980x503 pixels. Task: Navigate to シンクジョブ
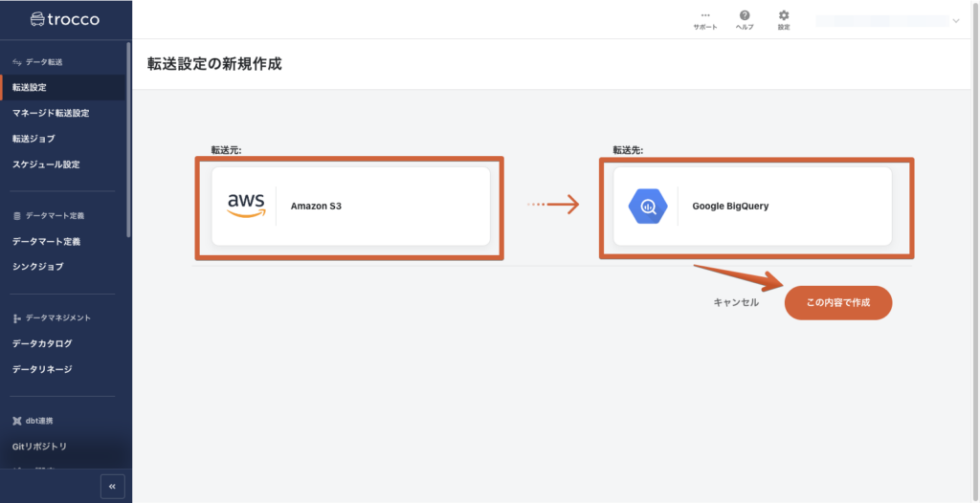pyautogui.click(x=38, y=266)
